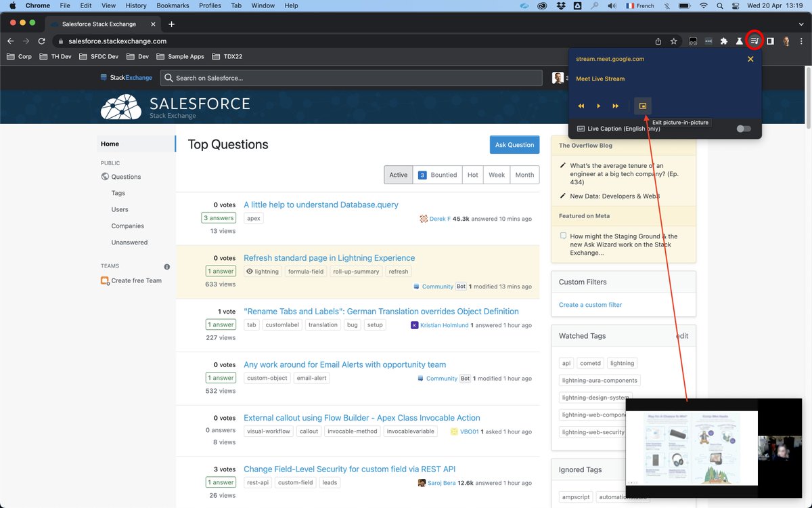
Task: Open Questions in the left sidebar
Action: click(x=126, y=177)
